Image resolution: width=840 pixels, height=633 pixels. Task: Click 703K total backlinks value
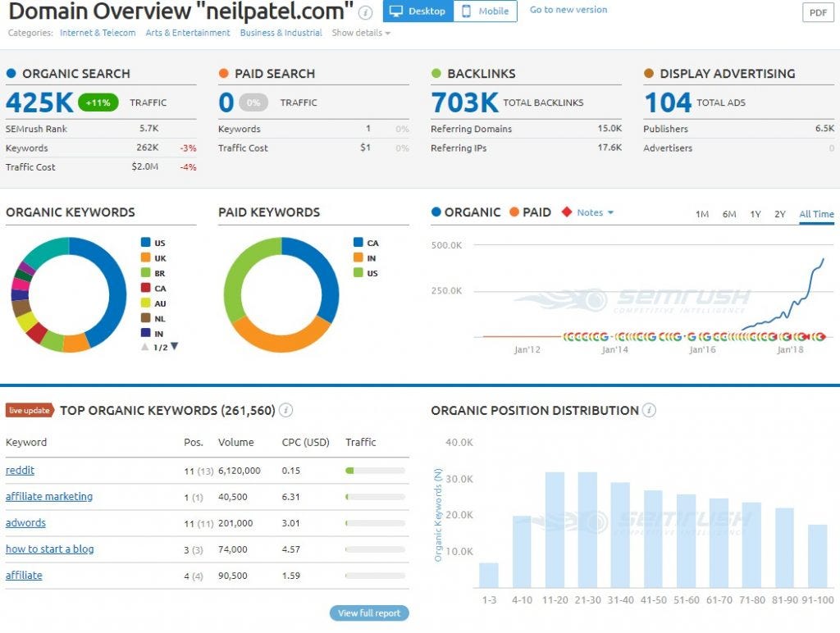(x=464, y=102)
